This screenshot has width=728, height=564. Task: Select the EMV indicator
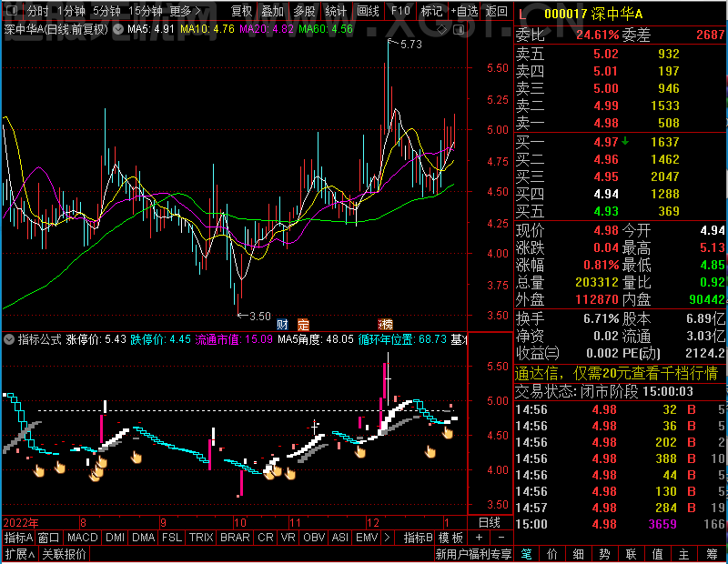tap(367, 538)
